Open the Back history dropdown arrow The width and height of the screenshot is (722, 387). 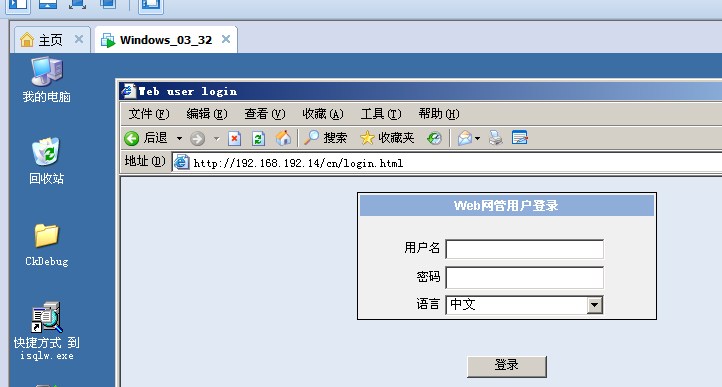(180, 138)
